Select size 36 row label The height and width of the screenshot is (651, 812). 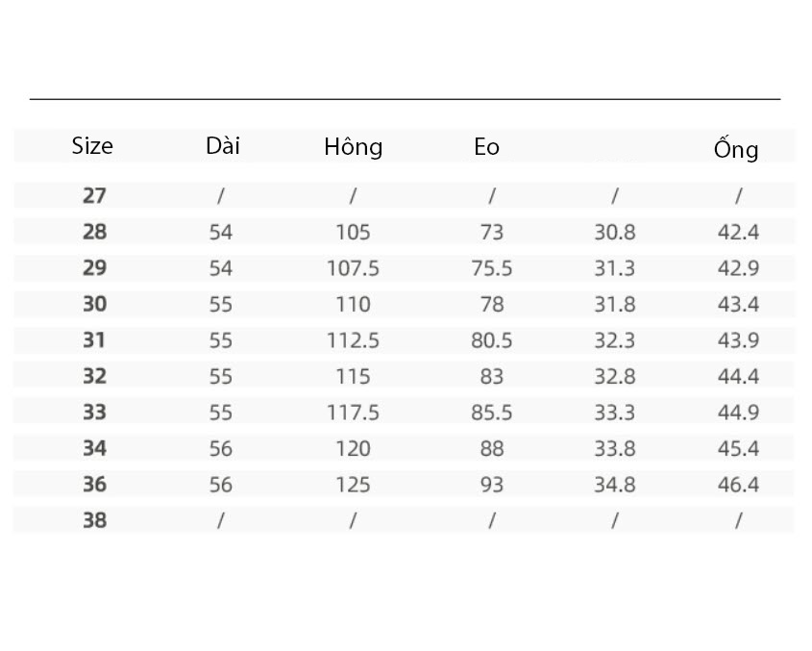95,484
